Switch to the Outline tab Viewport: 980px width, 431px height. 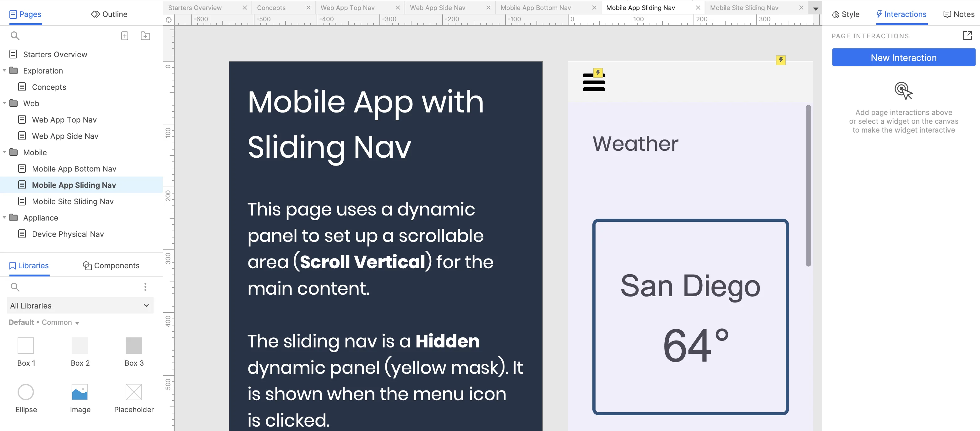(x=109, y=14)
